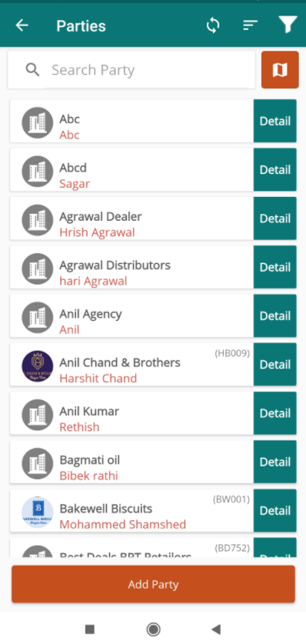Open the sort options icon
306x644 pixels.
(250, 25)
